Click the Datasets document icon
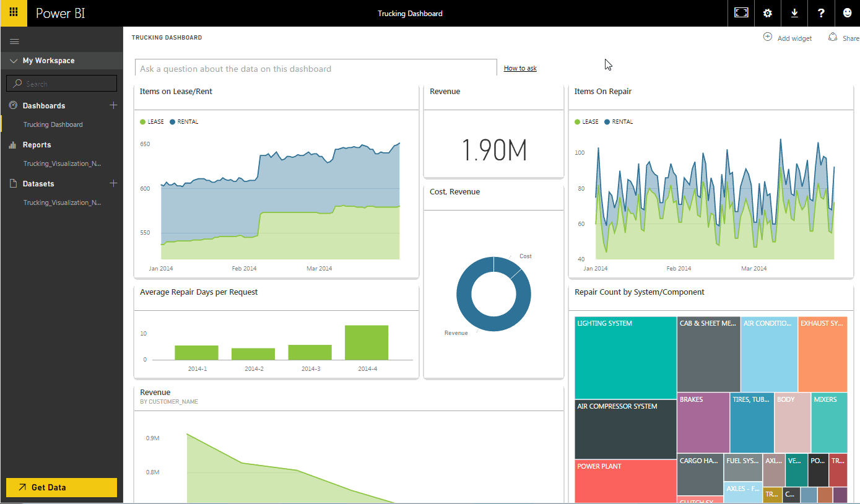Viewport: 860px width, 504px height. [13, 183]
